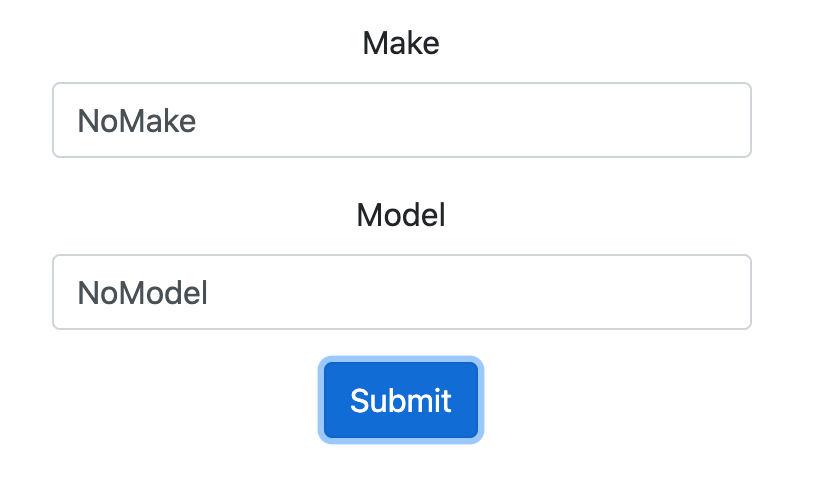Viewport: 828px width, 492px height.
Task: Place cursor in the NoModel text
Action: (143, 293)
